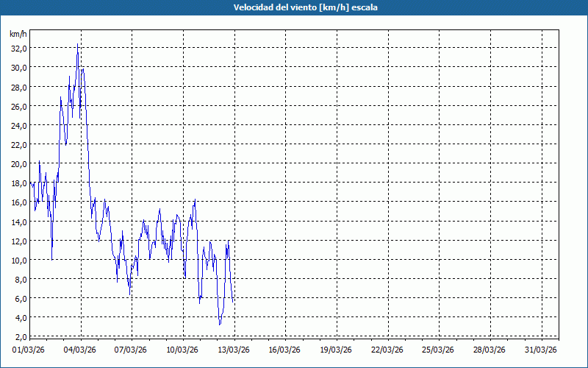Screen dimensions: 588x368
Task: Select the 10,0 y-axis value
Action: [x=18, y=260]
